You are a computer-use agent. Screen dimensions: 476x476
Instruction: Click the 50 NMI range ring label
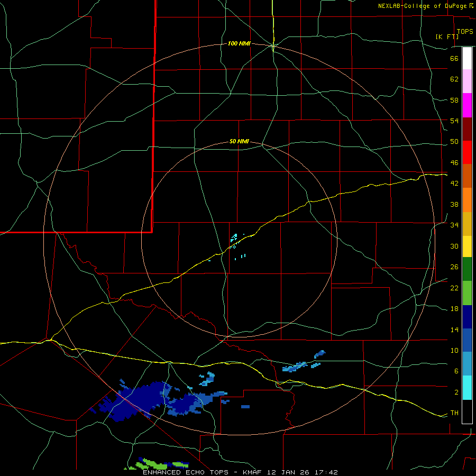tap(239, 141)
